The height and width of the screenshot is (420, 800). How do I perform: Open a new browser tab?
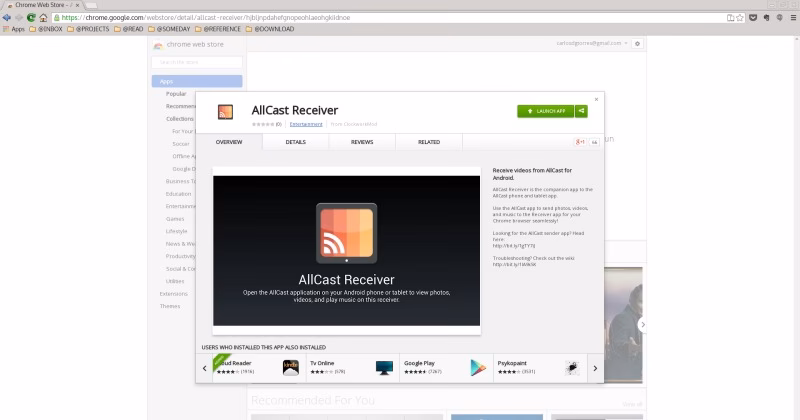pyautogui.click(x=91, y=5)
